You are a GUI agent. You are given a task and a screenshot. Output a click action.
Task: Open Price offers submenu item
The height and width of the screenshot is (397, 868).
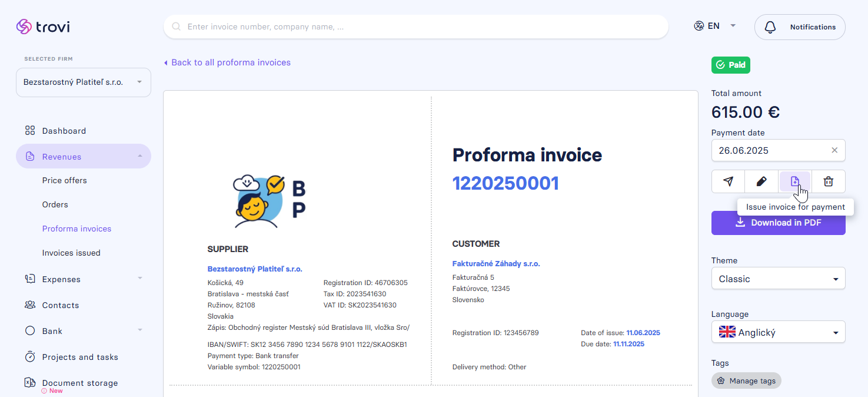[x=65, y=180]
